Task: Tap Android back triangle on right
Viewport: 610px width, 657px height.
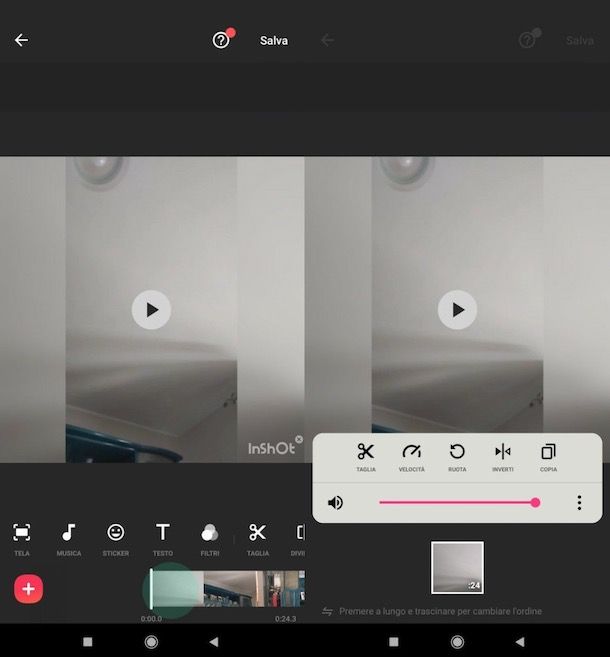Action: point(520,641)
